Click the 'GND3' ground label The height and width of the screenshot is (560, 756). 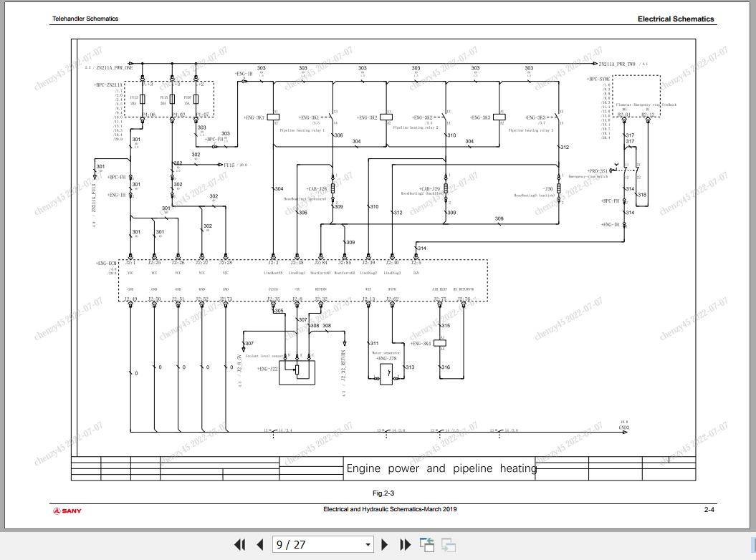tap(624, 428)
